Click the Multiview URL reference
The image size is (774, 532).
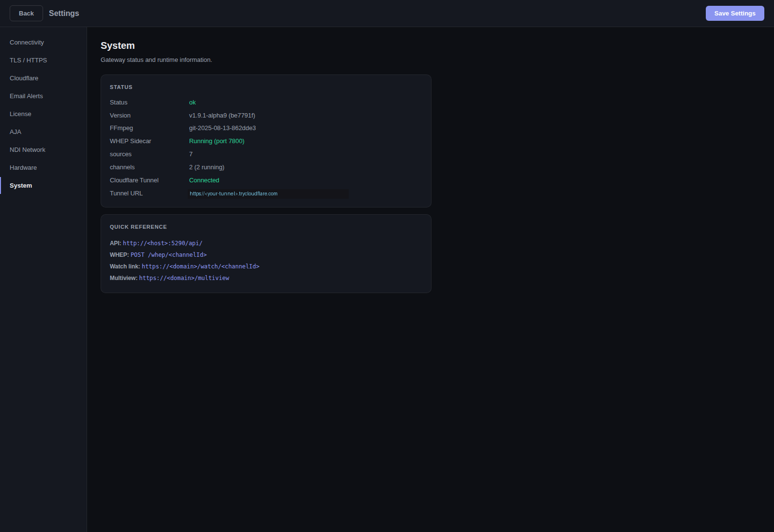[184, 278]
